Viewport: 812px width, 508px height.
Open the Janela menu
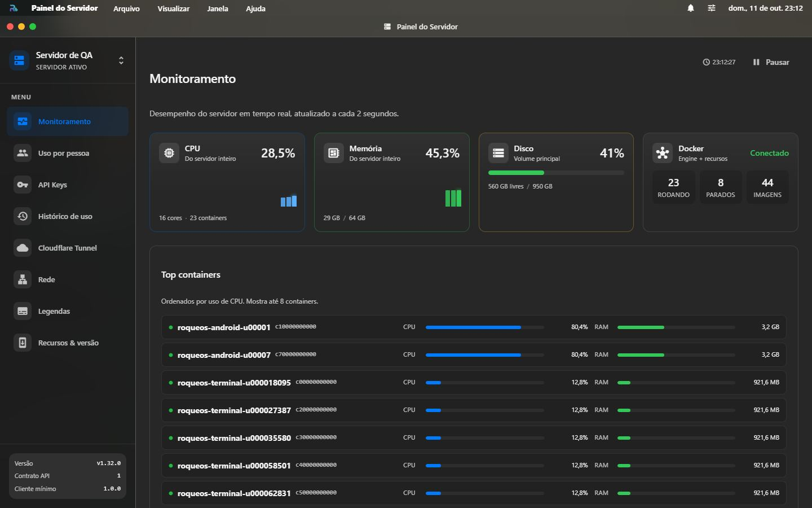[x=217, y=8]
